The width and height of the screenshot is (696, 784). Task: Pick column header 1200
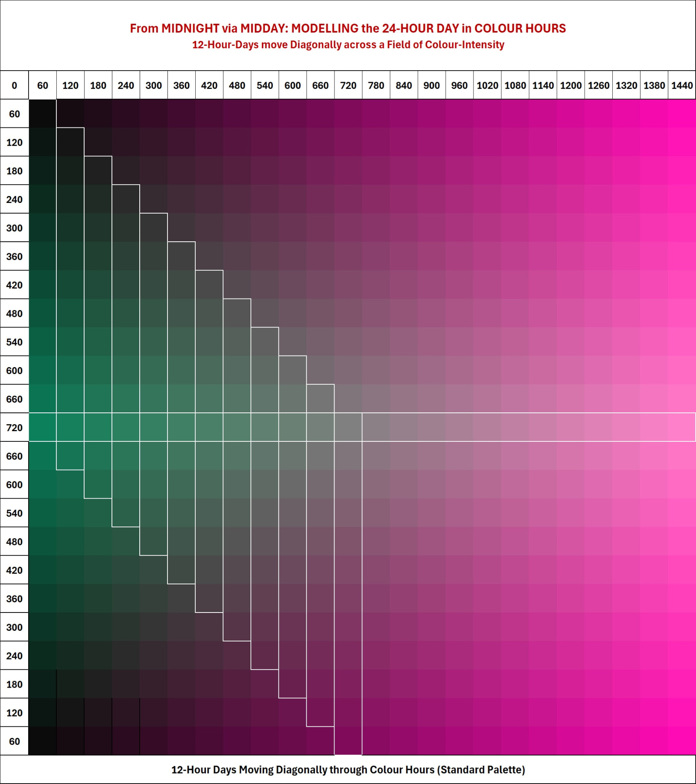(x=571, y=85)
